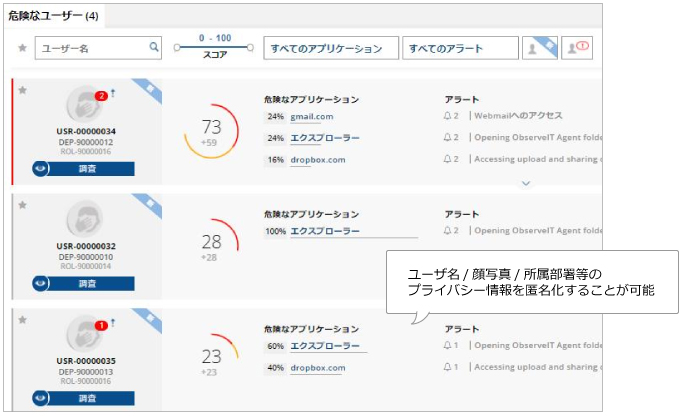Click department DEP-90000013
This screenshot has height=416, width=682.
[86, 372]
